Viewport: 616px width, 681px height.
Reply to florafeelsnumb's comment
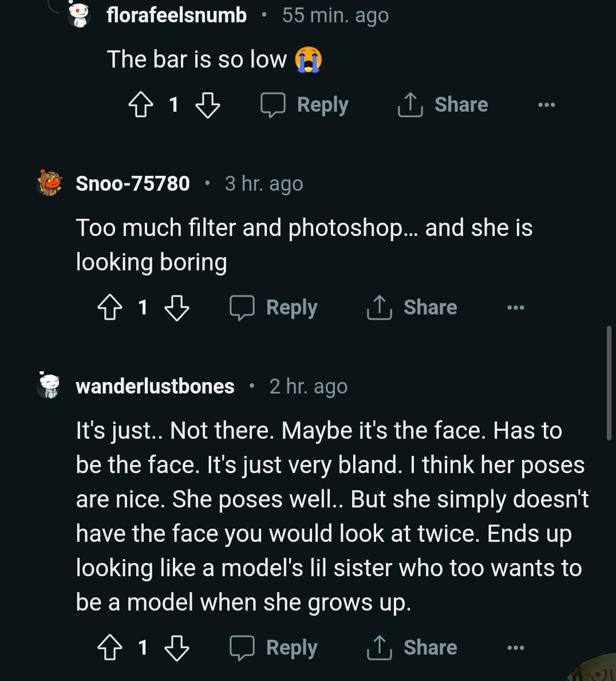point(305,105)
